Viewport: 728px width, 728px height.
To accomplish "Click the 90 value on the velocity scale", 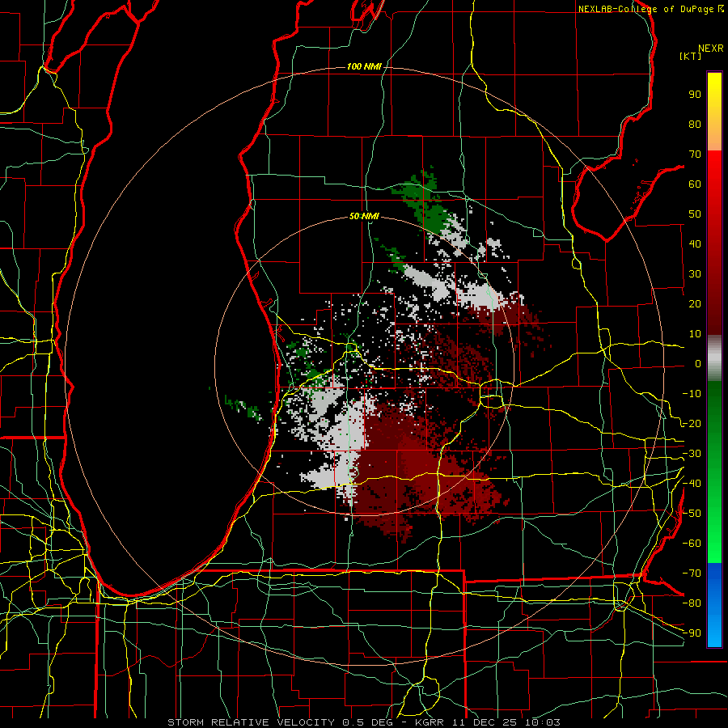I will pos(695,95).
